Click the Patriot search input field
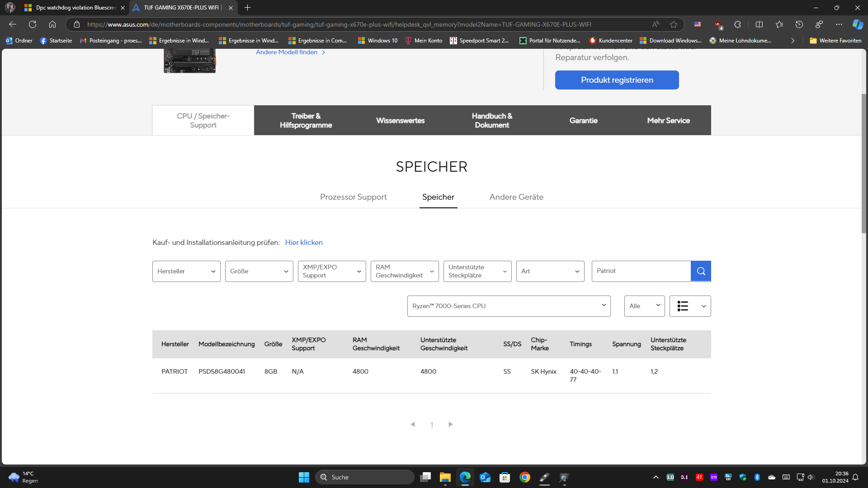 tap(641, 271)
